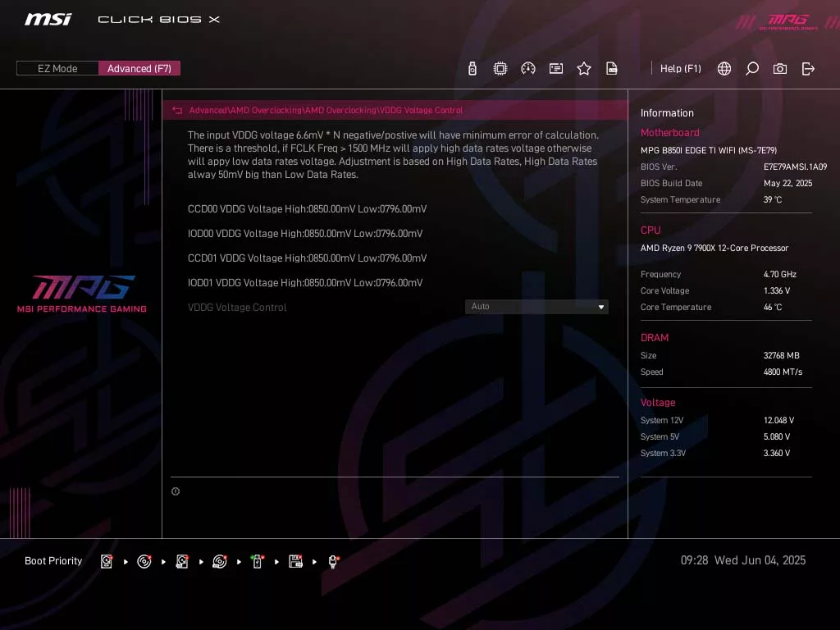840x630 pixels.
Task: Click the MPG B850I EDGE TI WIFI board name
Action: [x=708, y=151]
